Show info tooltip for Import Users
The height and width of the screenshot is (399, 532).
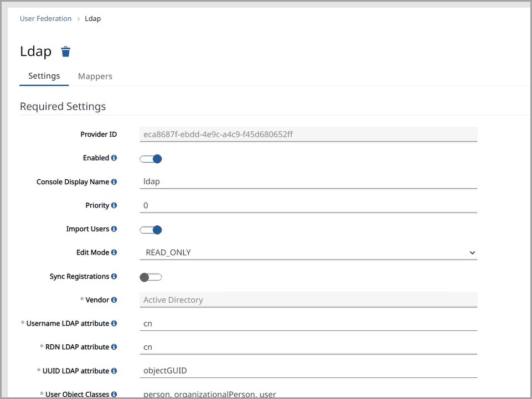pyautogui.click(x=114, y=229)
